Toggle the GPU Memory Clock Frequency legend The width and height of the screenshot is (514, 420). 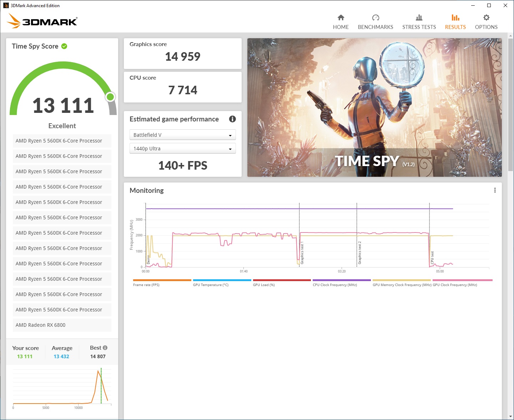click(x=402, y=285)
